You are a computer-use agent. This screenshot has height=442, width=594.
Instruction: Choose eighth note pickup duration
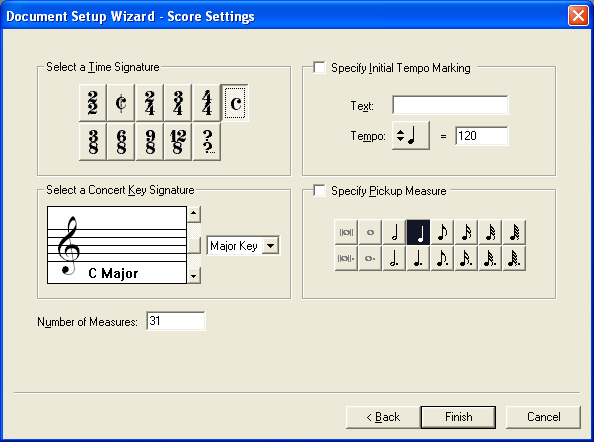tap(442, 232)
